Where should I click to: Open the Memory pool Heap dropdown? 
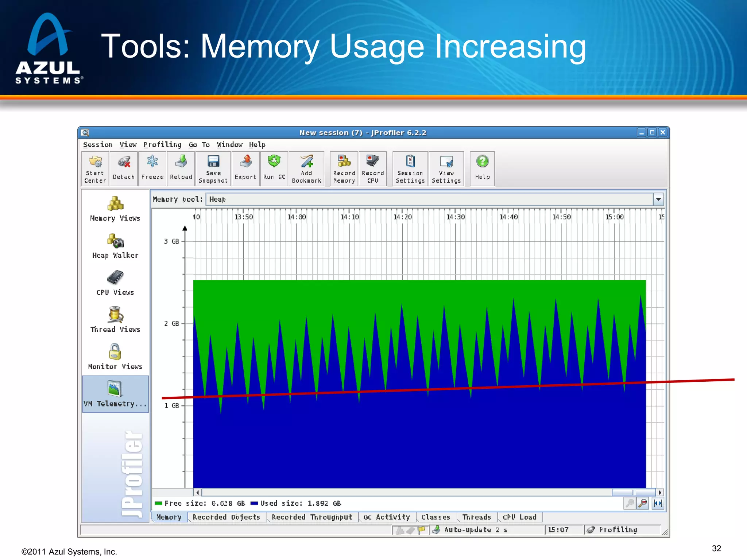click(434, 199)
